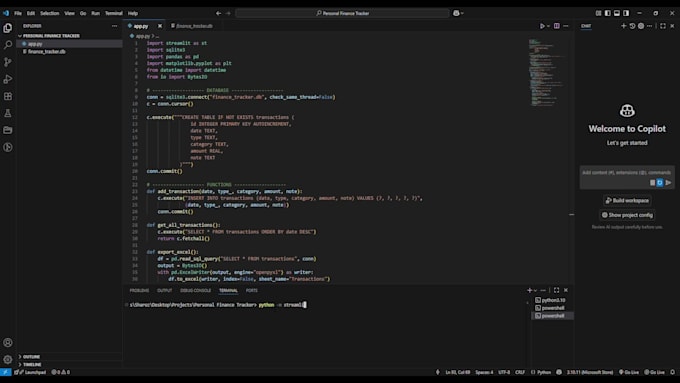The width and height of the screenshot is (680, 383).
Task: Expand the OUTLINE section
Action: (31, 357)
